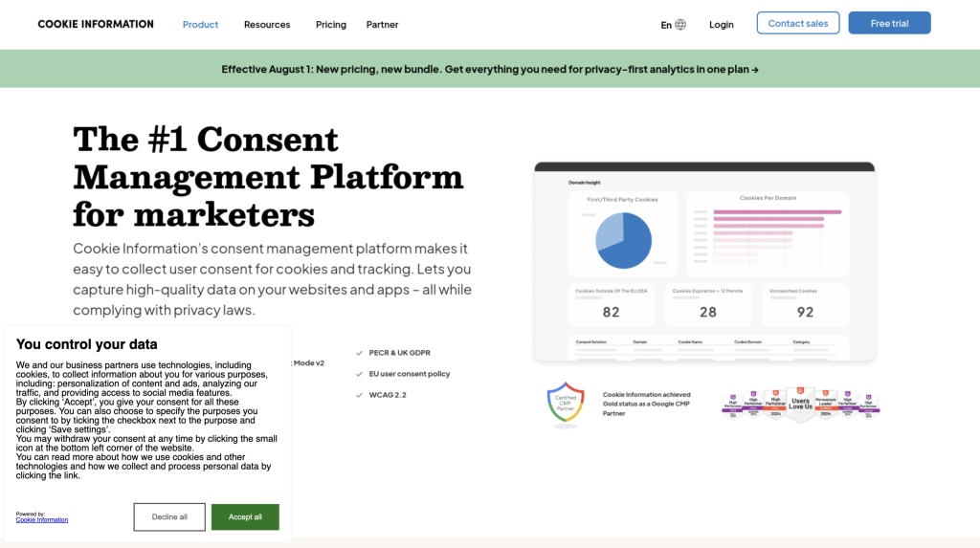Click the 92 unclassified cookies value
This screenshot has width=980, height=548.
(x=805, y=312)
